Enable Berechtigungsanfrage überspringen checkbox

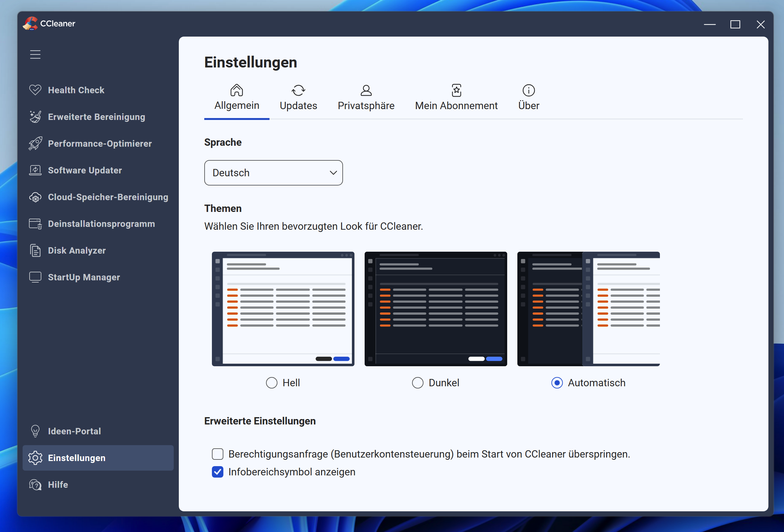pyautogui.click(x=218, y=454)
